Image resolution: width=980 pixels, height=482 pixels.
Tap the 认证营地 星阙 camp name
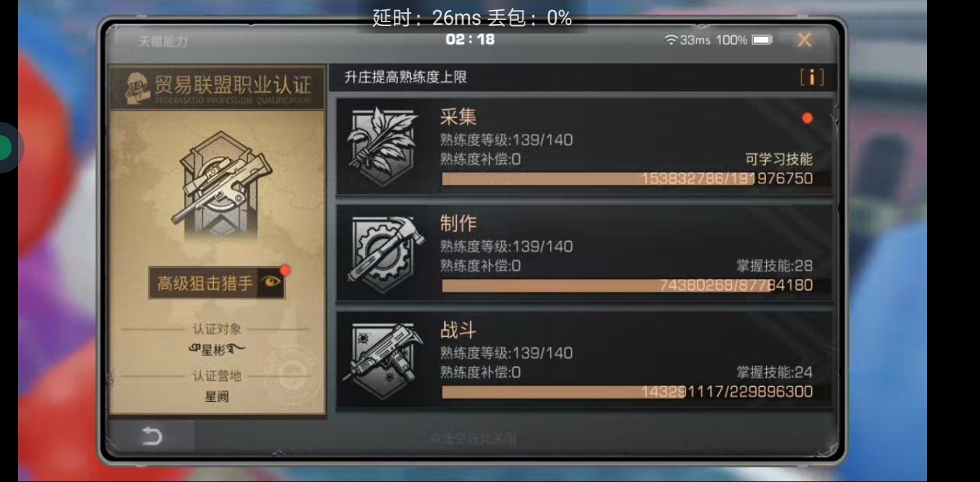point(217,396)
